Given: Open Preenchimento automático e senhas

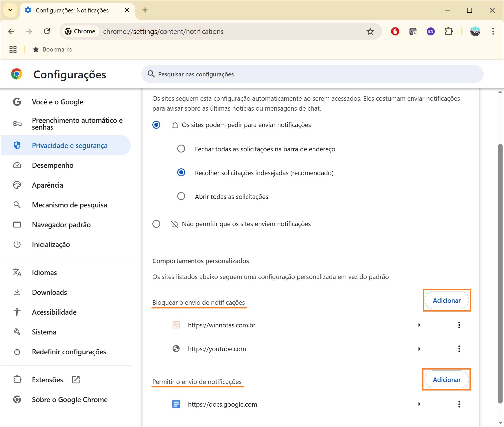Looking at the screenshot, I should [x=66, y=124].
